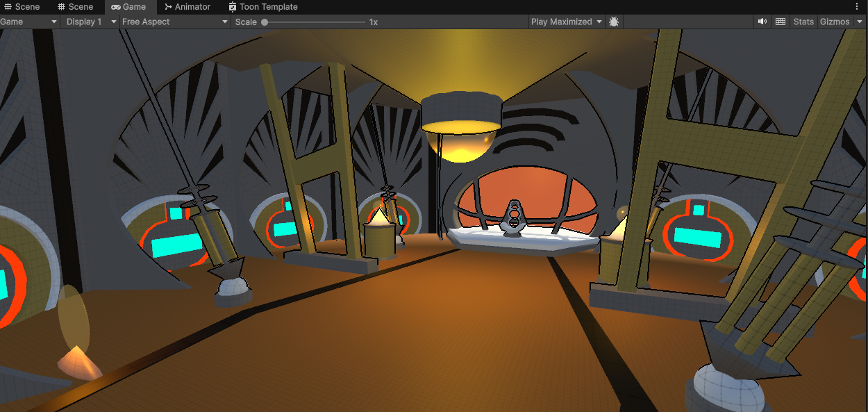Toggle the Stats overlay button
The height and width of the screenshot is (412, 868).
803,22
